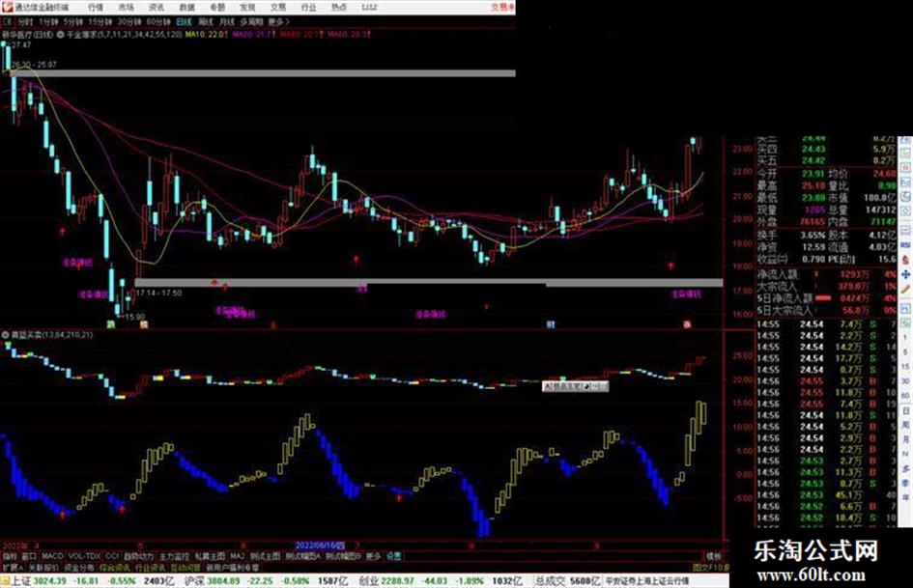Click the 今开 value 23.91
913x588 pixels.
point(813,174)
